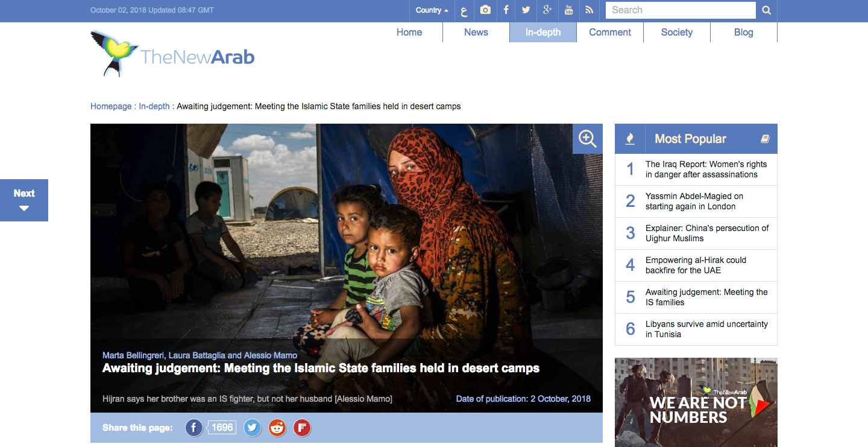Open the Google Plus page icon
The image size is (868, 447).
pyautogui.click(x=547, y=10)
